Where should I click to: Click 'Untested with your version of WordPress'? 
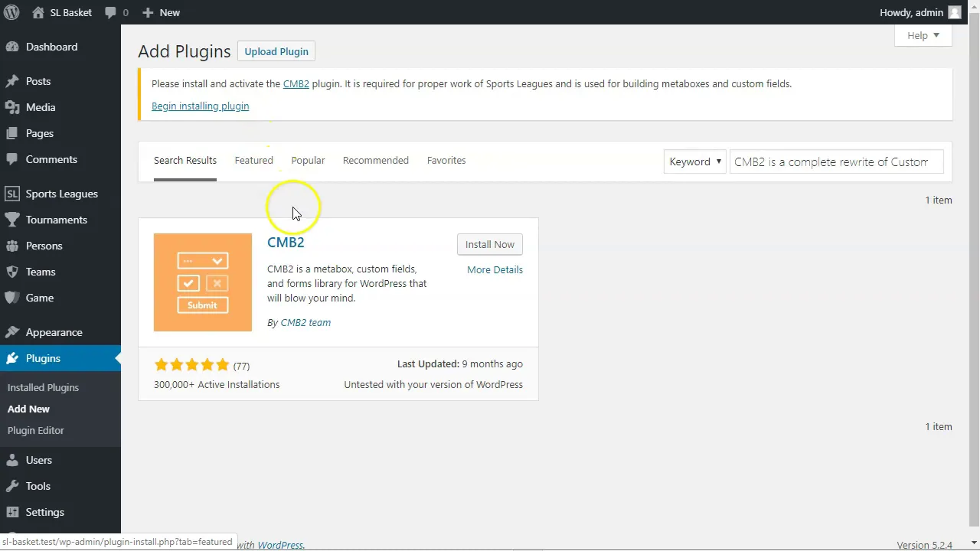tap(433, 384)
